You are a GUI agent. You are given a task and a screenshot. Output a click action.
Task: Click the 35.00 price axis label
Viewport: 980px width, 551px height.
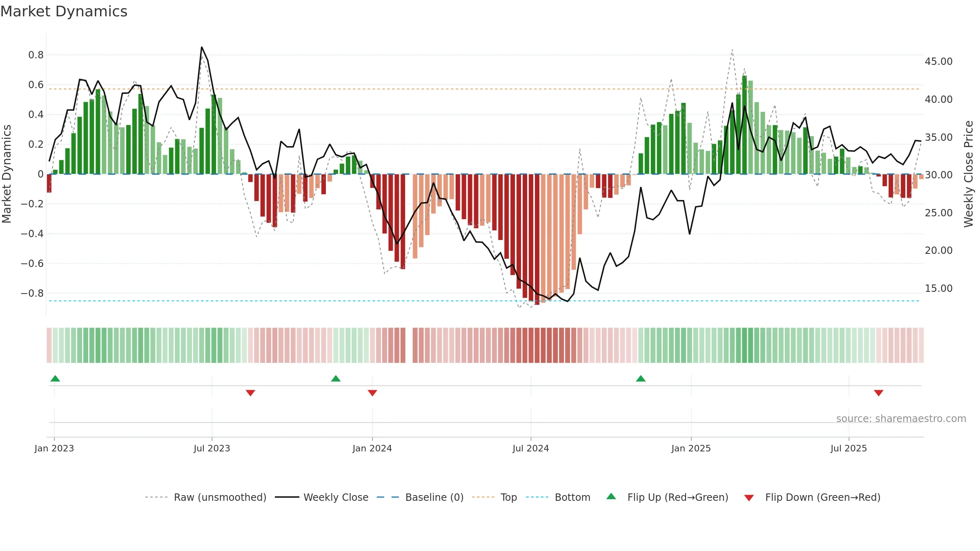pyautogui.click(x=939, y=138)
